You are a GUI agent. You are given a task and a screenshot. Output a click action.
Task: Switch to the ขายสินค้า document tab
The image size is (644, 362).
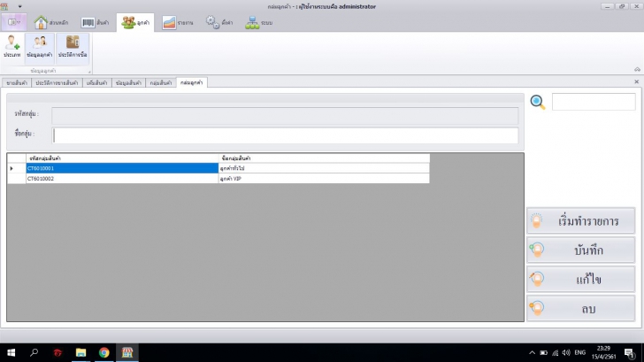(x=17, y=83)
